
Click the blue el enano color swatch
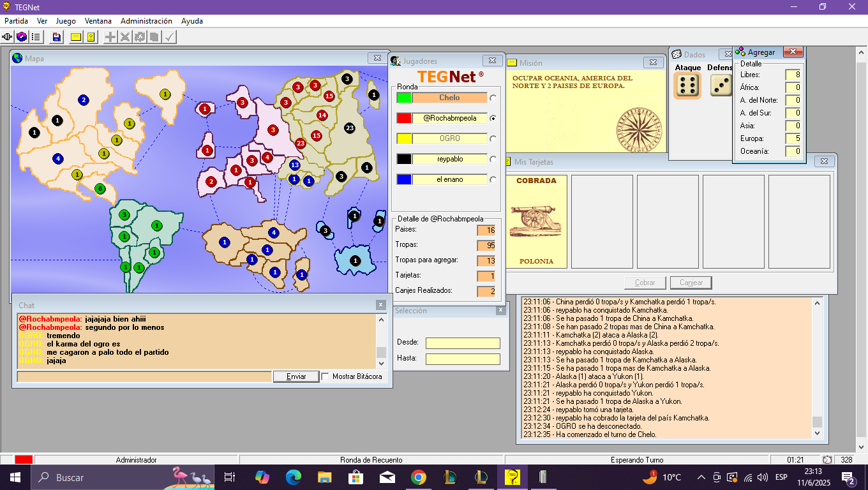(x=404, y=179)
